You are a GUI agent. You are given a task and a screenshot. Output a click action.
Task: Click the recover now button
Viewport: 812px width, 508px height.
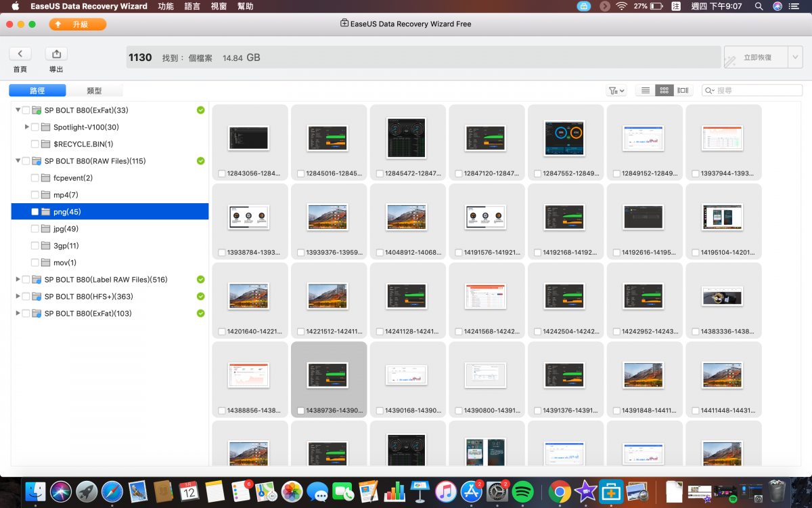757,58
